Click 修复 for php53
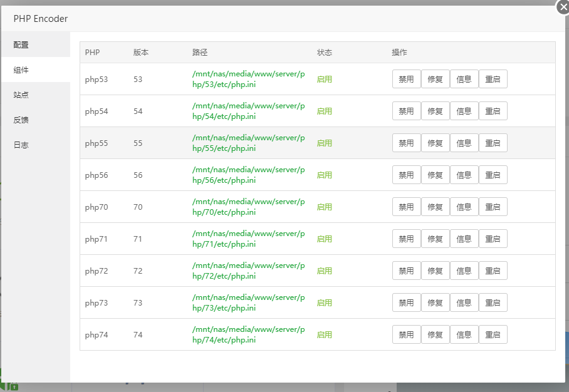The height and width of the screenshot is (392, 569). pyautogui.click(x=435, y=79)
